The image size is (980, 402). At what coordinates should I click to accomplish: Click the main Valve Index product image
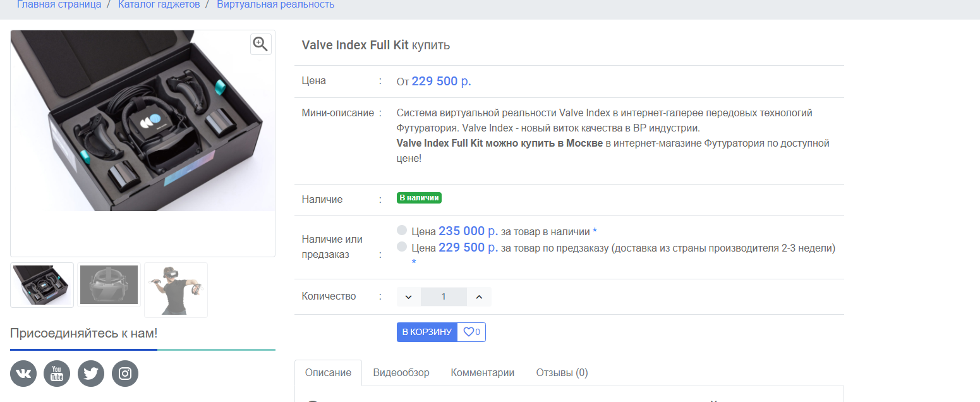click(143, 120)
